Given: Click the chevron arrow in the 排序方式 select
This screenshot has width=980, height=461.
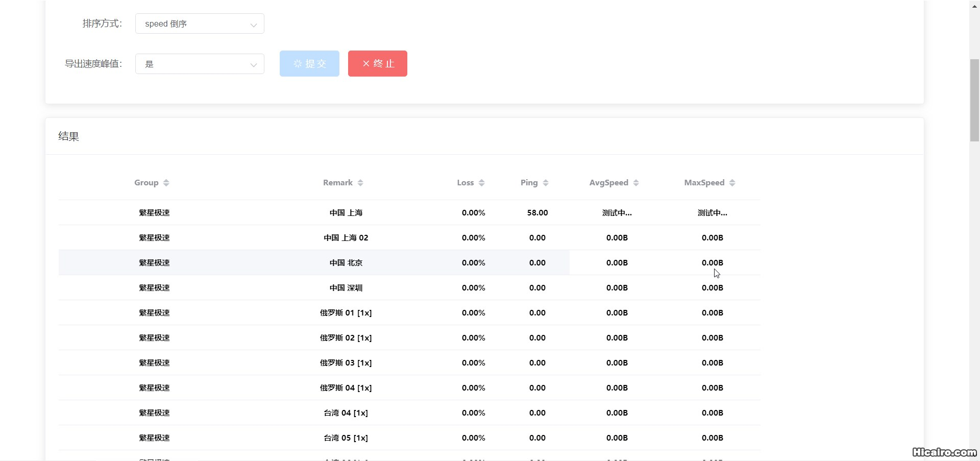Looking at the screenshot, I should [253, 25].
